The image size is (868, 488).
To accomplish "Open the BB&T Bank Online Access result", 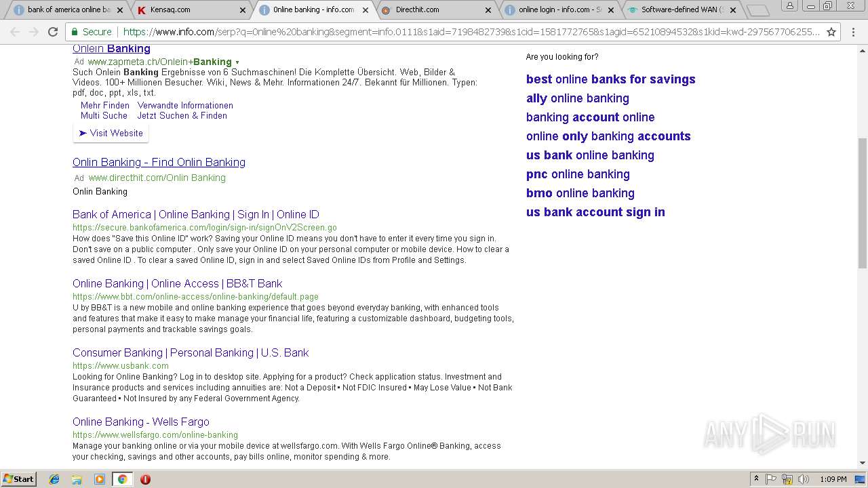I will [177, 284].
